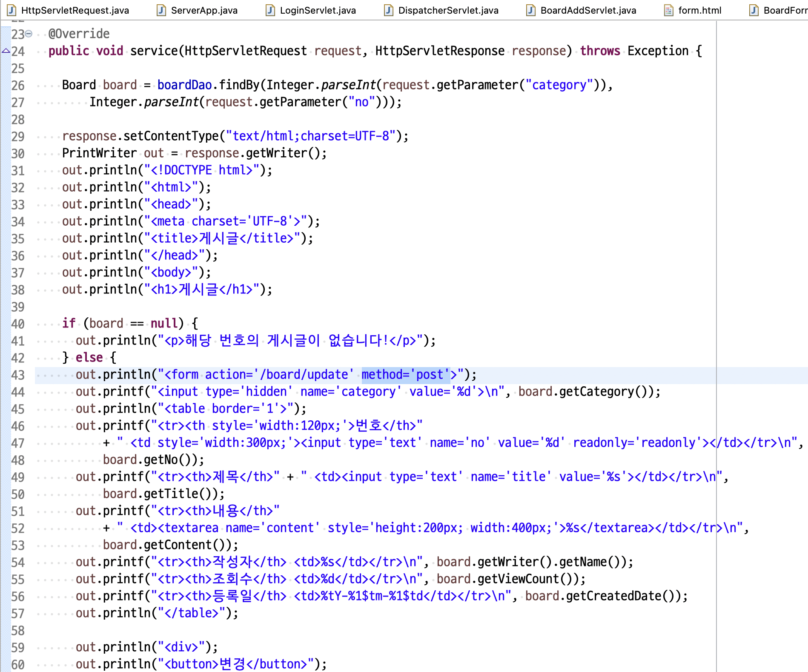Click 'setContentType' on line 29
This screenshot has height=672, width=808.
point(171,136)
